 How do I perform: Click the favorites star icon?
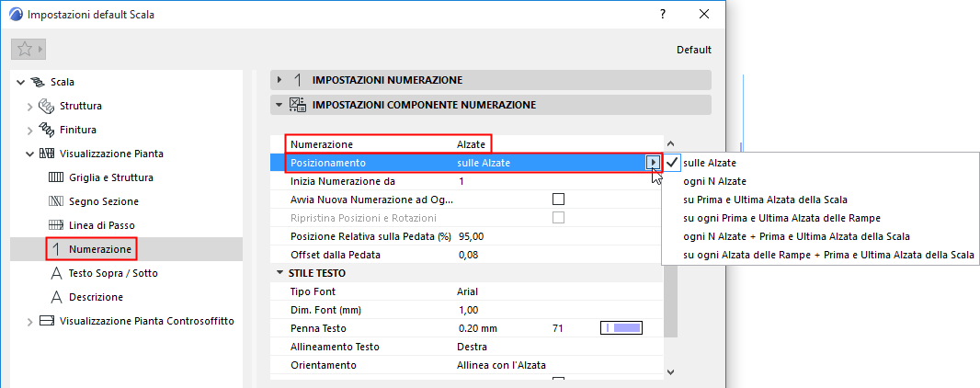(25, 49)
